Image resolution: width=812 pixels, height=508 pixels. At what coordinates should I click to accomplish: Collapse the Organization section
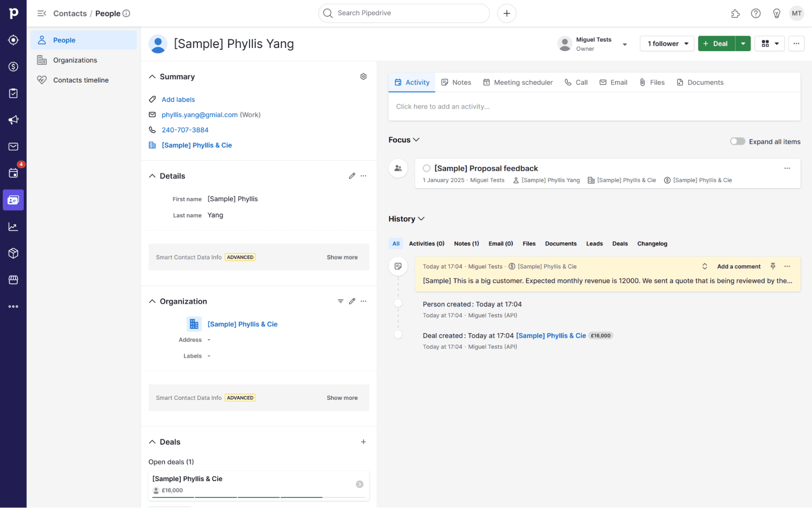coord(152,301)
